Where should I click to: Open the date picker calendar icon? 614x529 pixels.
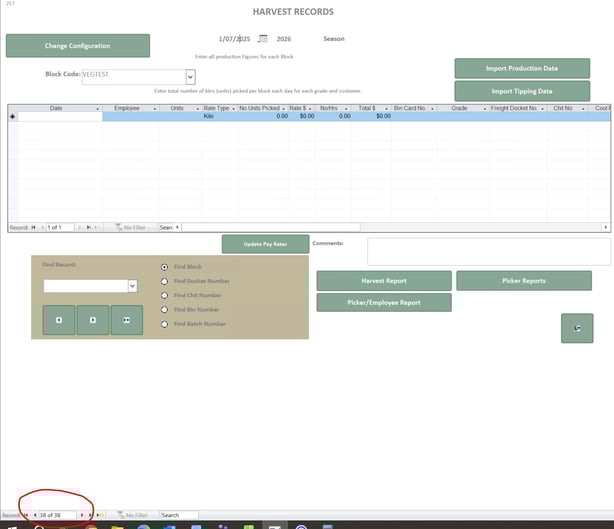point(263,39)
